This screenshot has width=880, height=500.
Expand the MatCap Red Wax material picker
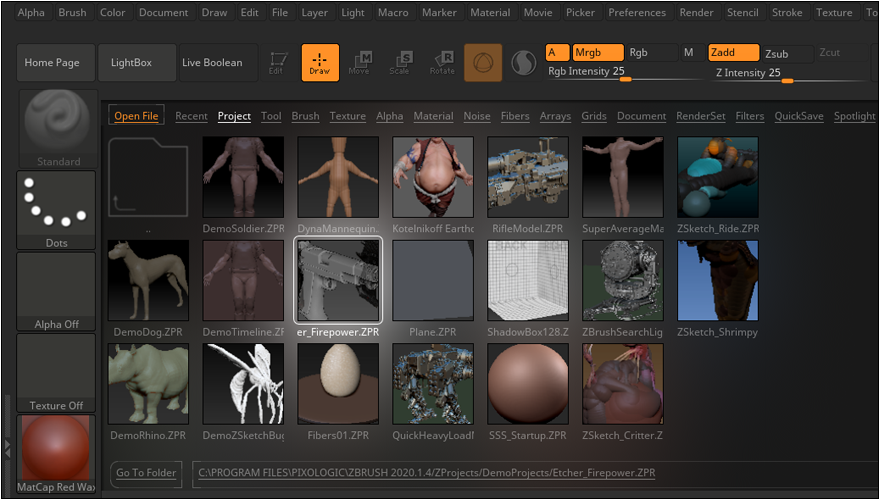point(57,452)
